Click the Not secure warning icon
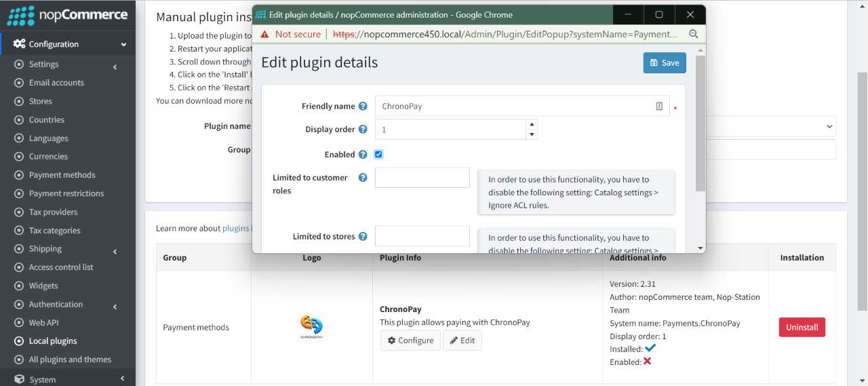This screenshot has height=386, width=868. [x=265, y=34]
